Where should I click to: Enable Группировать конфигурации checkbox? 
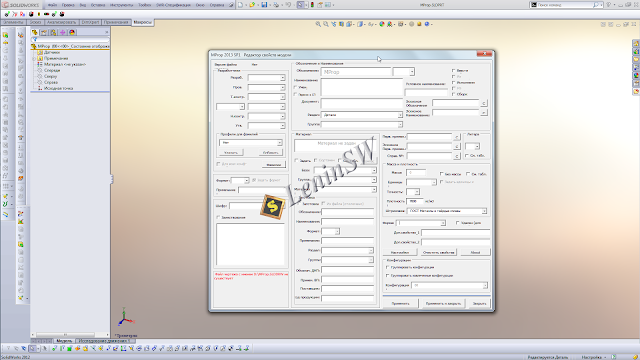point(388,267)
